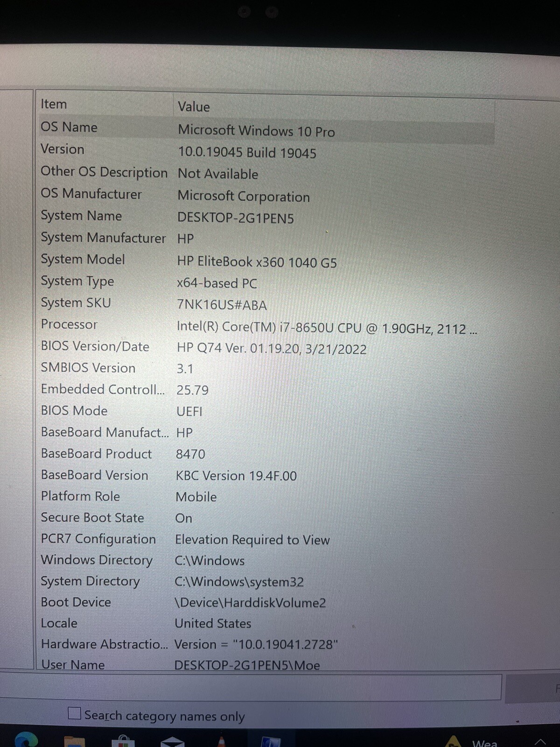The image size is (560, 747).
Task: Select the OS Manufacturer row
Action: [x=265, y=195]
